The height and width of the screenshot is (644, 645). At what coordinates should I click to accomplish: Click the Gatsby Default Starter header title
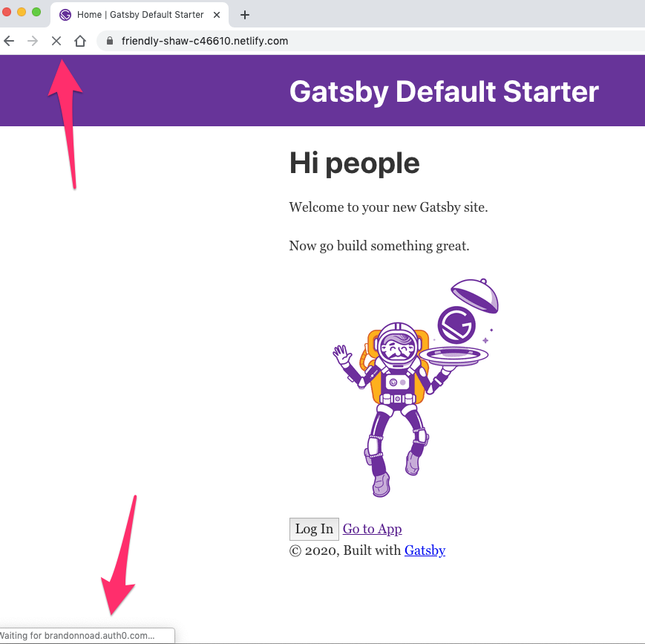[x=444, y=91]
